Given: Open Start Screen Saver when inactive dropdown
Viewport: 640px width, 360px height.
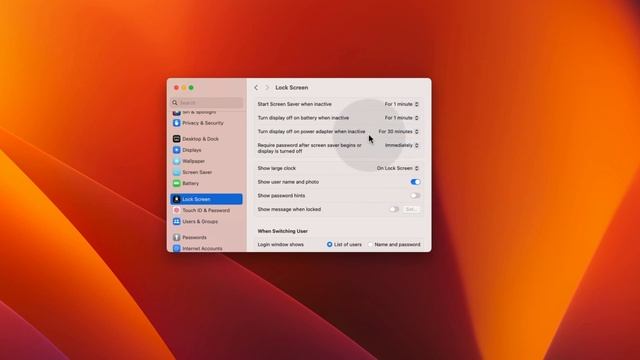Looking at the screenshot, I should (x=402, y=104).
